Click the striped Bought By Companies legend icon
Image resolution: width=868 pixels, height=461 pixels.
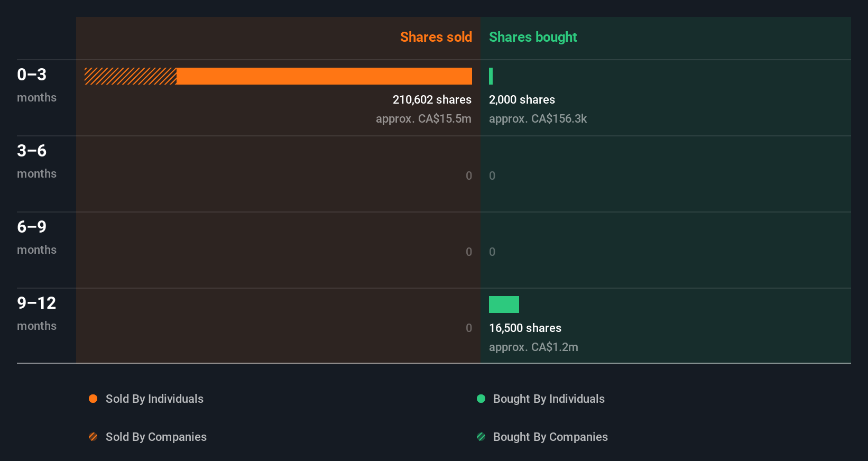[x=481, y=437]
